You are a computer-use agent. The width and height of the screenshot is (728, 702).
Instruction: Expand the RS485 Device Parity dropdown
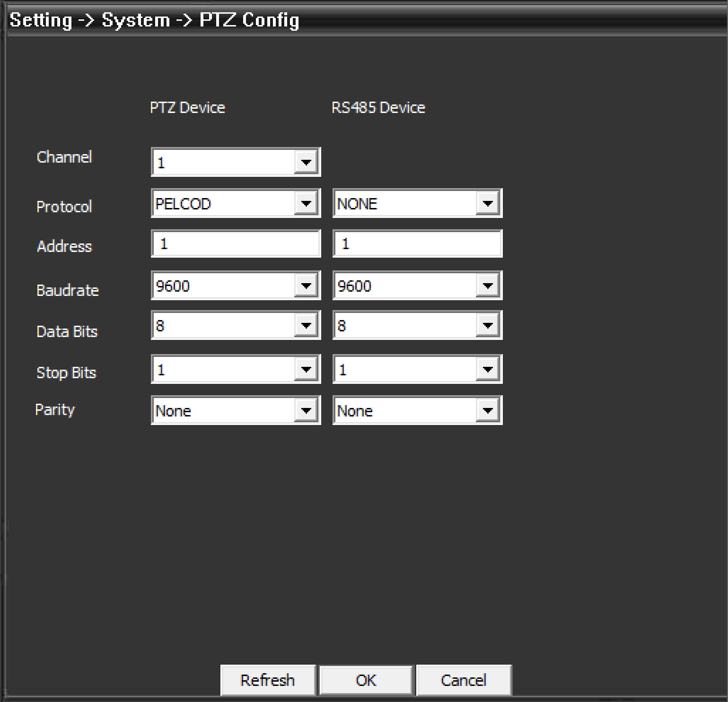tap(487, 410)
